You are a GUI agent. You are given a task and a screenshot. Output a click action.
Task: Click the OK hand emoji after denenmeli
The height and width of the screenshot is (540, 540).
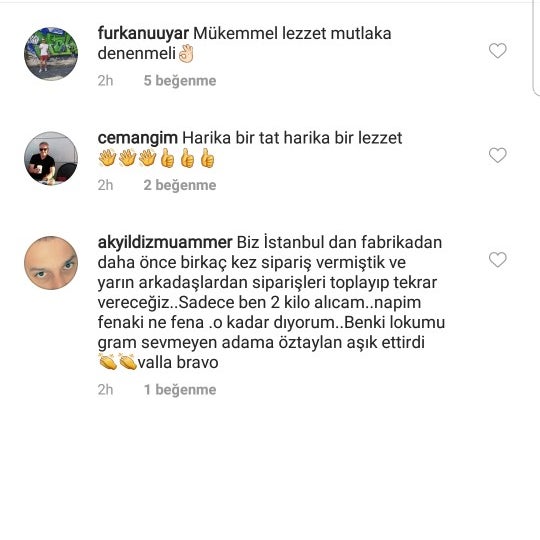coord(186,54)
